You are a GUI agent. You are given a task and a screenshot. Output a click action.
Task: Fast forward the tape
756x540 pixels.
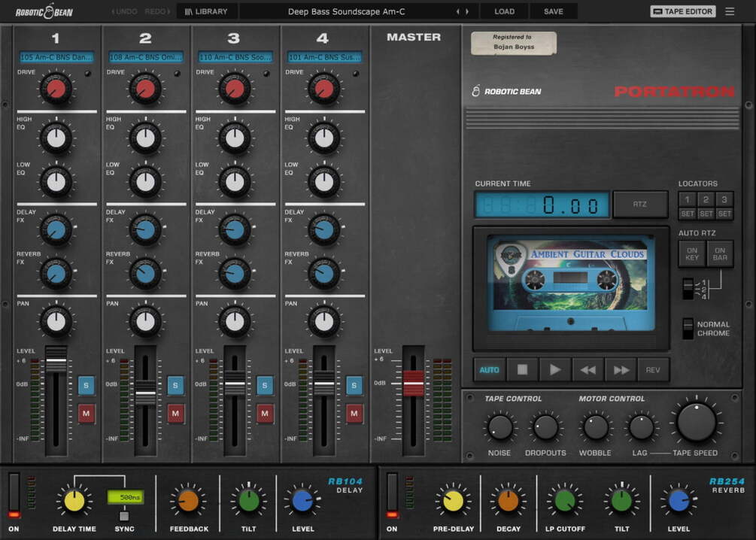(621, 370)
